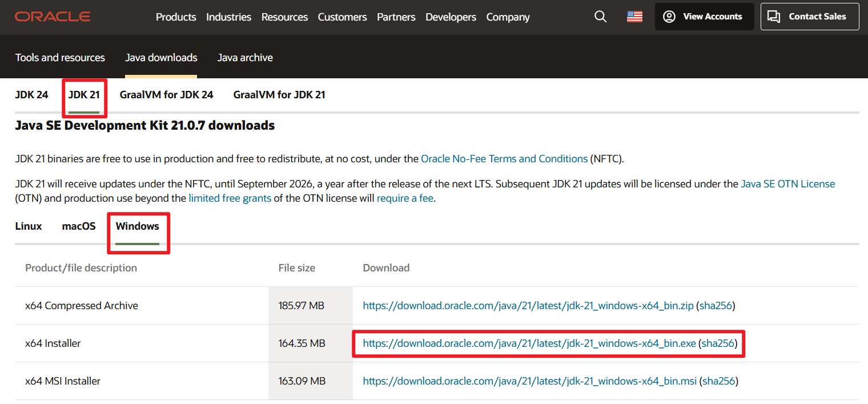This screenshot has width=868, height=404.
Task: Open the Customers menu
Action: [x=342, y=17]
